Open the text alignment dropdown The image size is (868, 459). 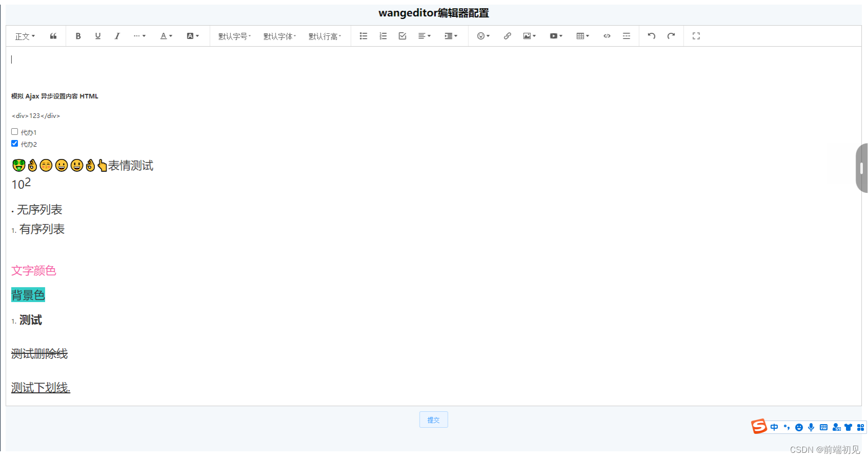(x=424, y=36)
